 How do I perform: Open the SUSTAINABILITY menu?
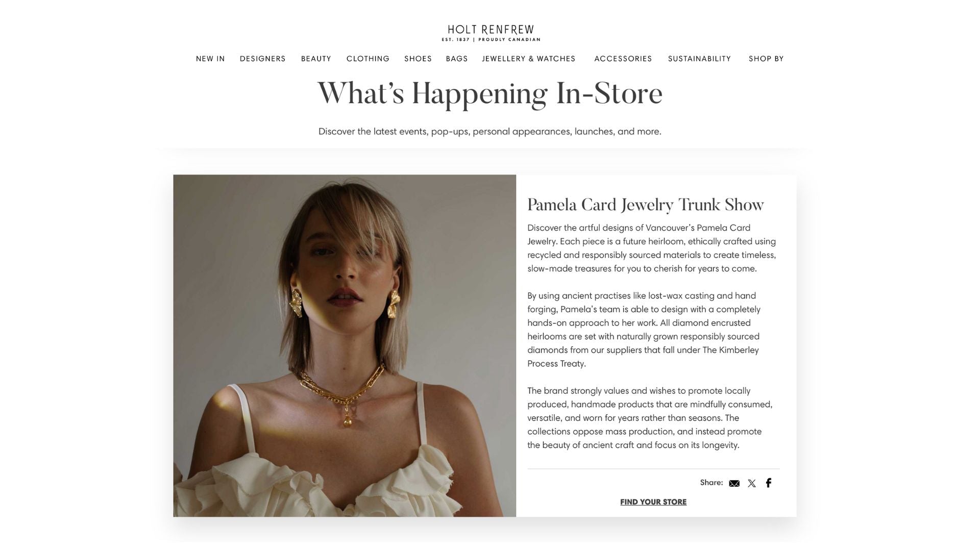(x=699, y=59)
